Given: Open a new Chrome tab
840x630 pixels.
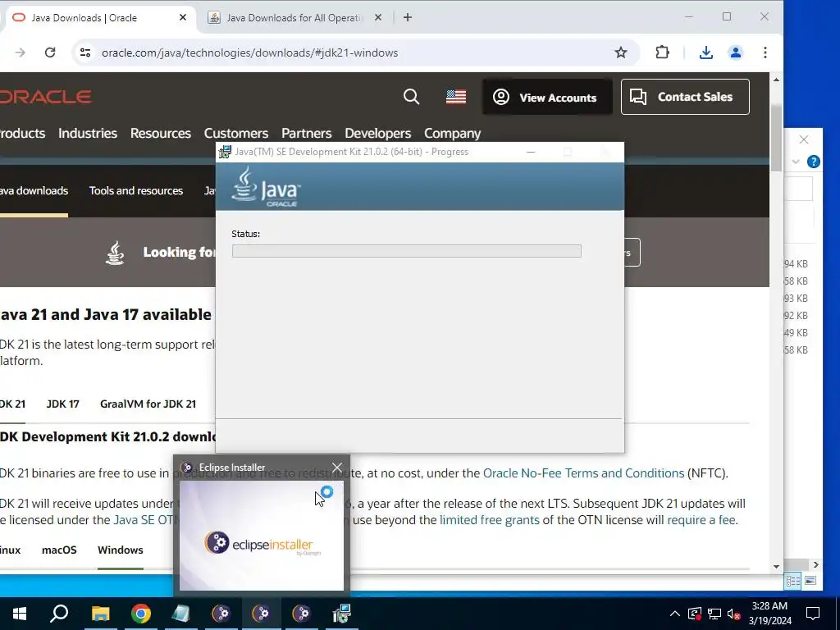Looking at the screenshot, I should pyautogui.click(x=408, y=18).
